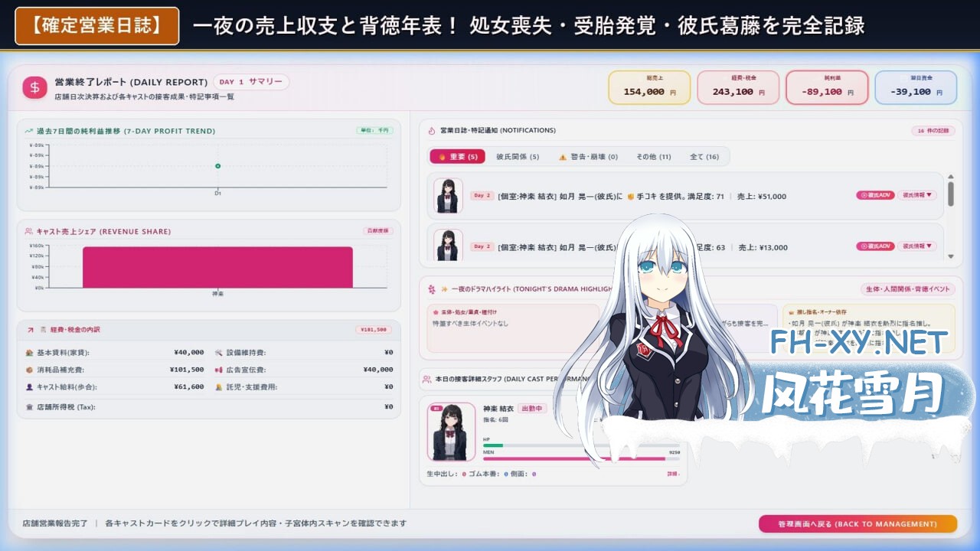980x551 pixels.
Task: Click the 7-Day Profit Trend line-chart icon
Action: tap(28, 131)
